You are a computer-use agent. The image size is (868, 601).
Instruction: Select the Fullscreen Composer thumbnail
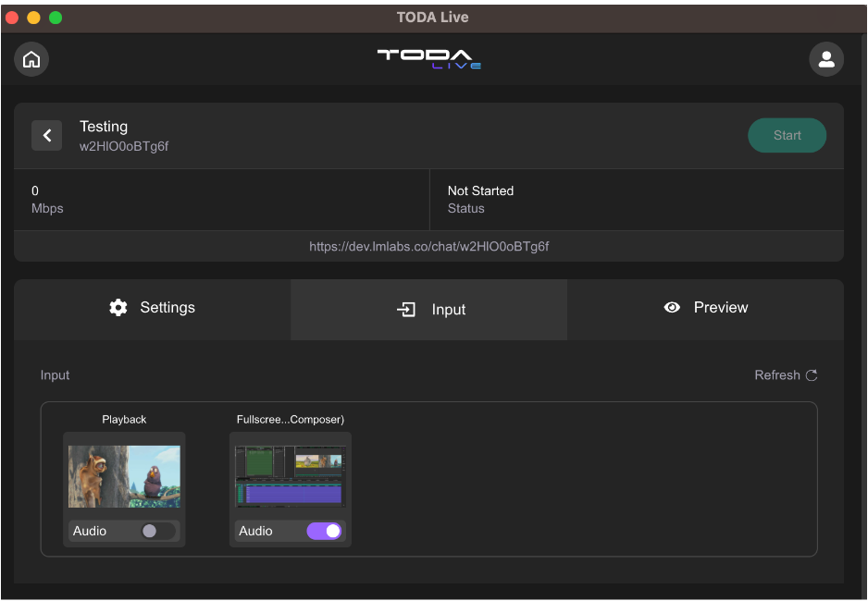pos(291,476)
